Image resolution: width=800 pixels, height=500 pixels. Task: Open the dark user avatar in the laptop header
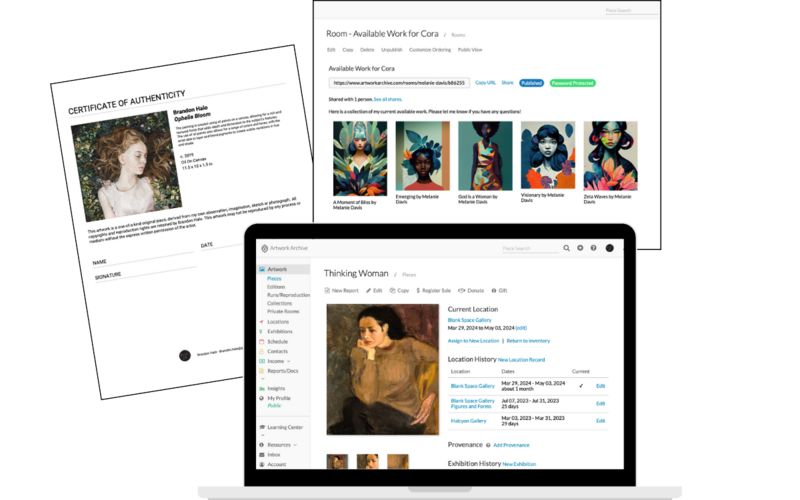click(609, 248)
